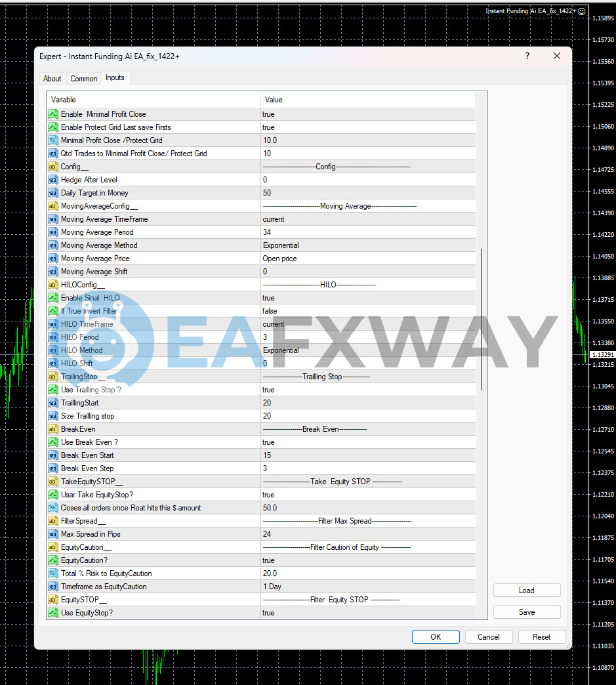Toggle Enable Minimal Profit Close true value

[x=368, y=114]
